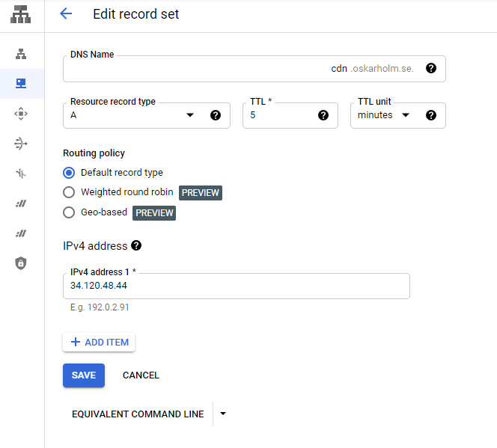Click Add Item to add another address
497x448 pixels.
pyautogui.click(x=99, y=343)
